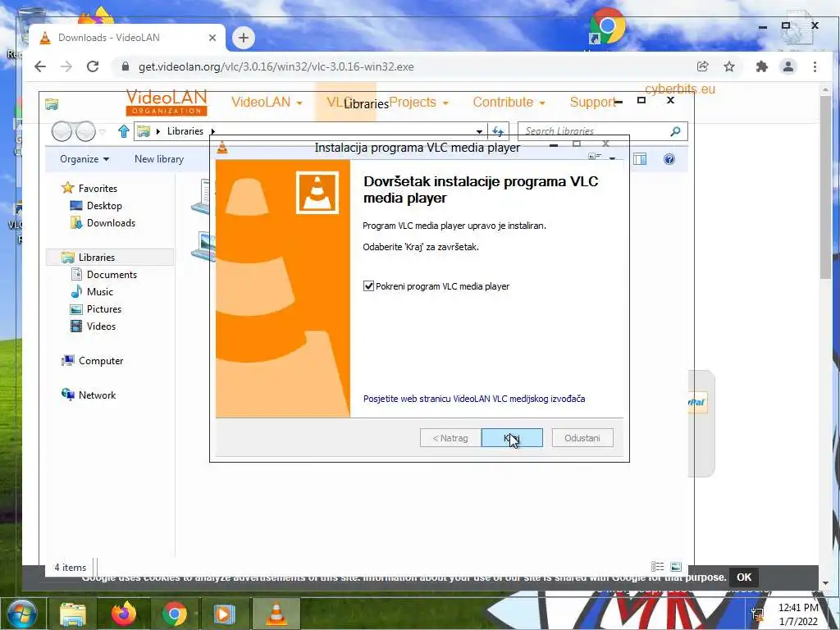Uncheck 'Pokreni program VLC media player' checkbox
The height and width of the screenshot is (630, 840).
pos(368,286)
